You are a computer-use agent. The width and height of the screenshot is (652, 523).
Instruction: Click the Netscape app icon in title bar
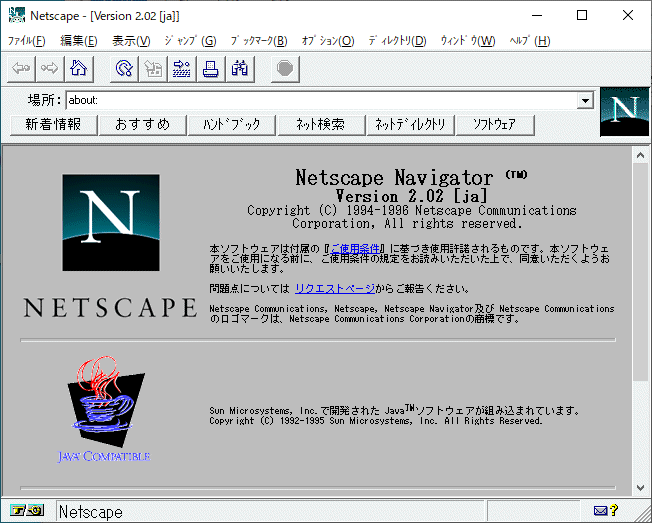pyautogui.click(x=17, y=15)
